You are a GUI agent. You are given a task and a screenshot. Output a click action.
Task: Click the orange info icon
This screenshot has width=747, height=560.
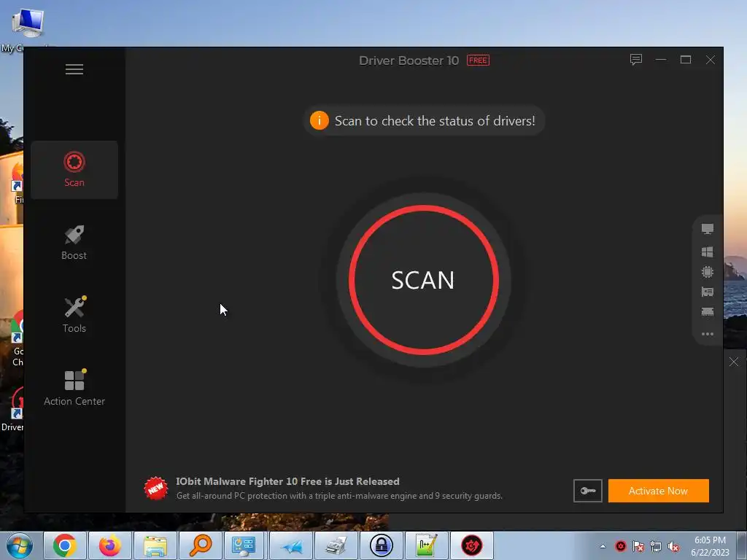320,120
